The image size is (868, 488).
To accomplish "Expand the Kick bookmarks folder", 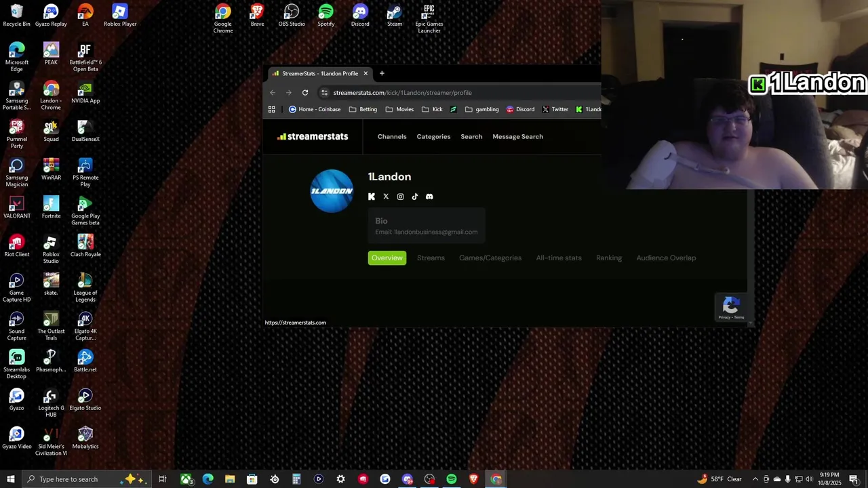I will (x=432, y=109).
